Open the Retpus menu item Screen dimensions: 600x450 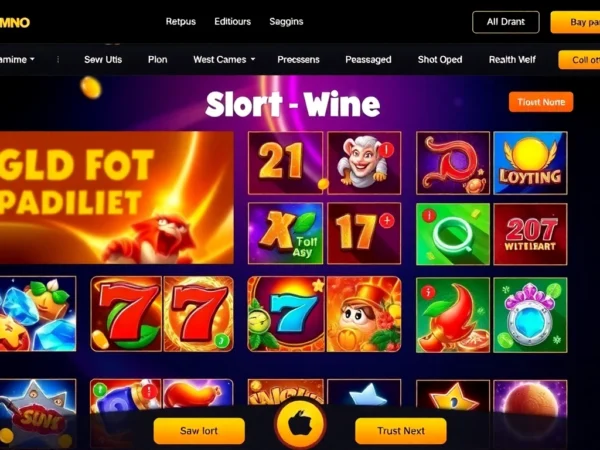pos(181,22)
